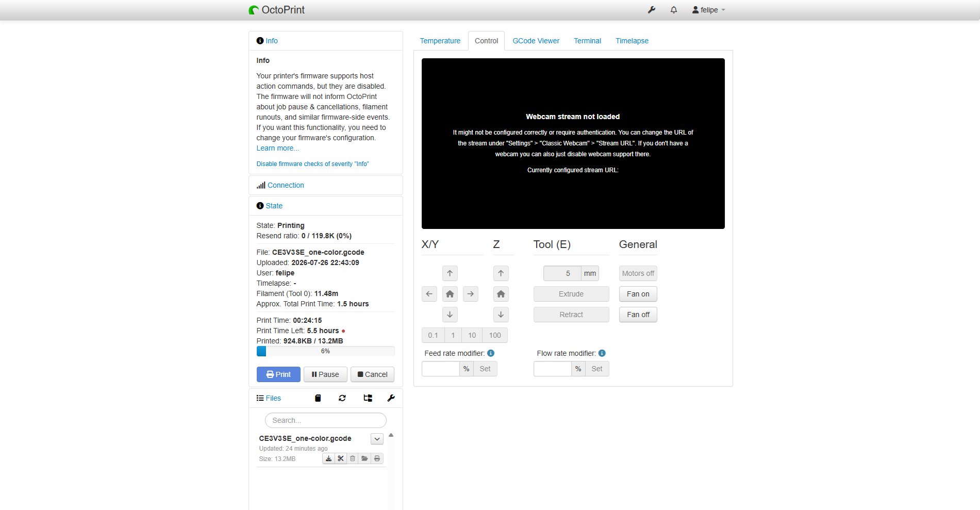Focus the file Search field

325,420
